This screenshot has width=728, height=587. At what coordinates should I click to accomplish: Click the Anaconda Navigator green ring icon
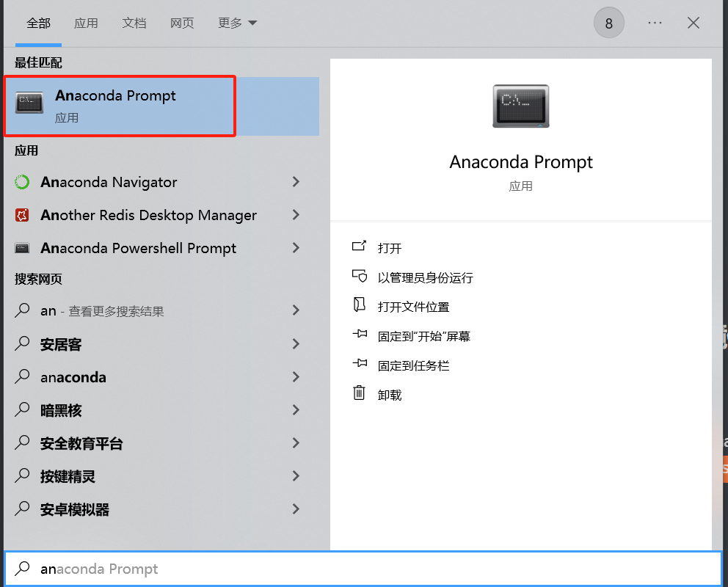[22, 182]
